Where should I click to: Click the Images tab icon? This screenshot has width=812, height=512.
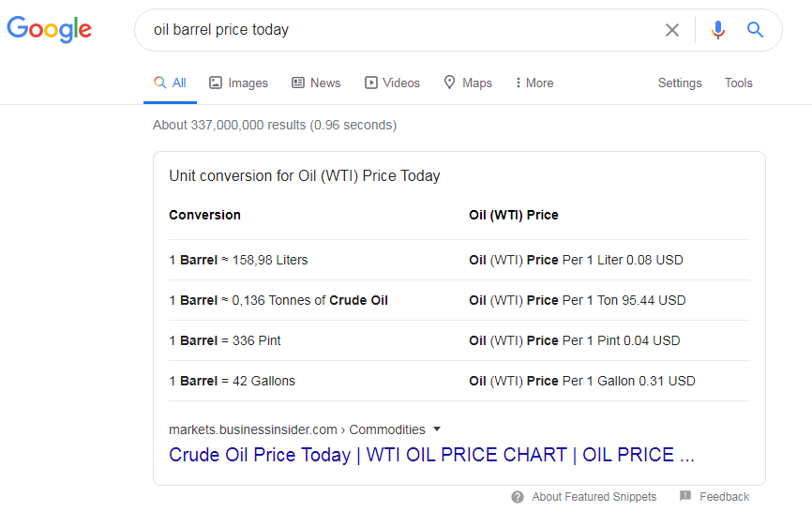point(216,83)
